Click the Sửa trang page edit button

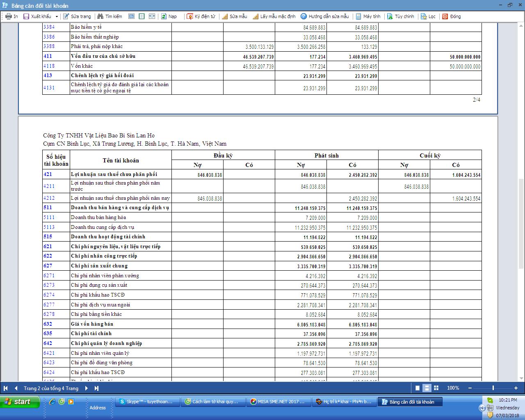coord(77,16)
